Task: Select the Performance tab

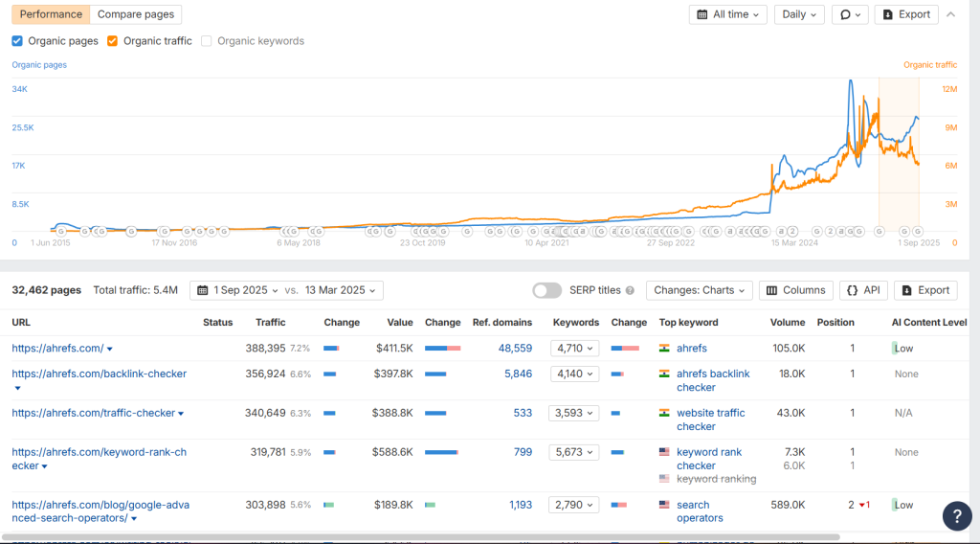Action: pos(51,14)
